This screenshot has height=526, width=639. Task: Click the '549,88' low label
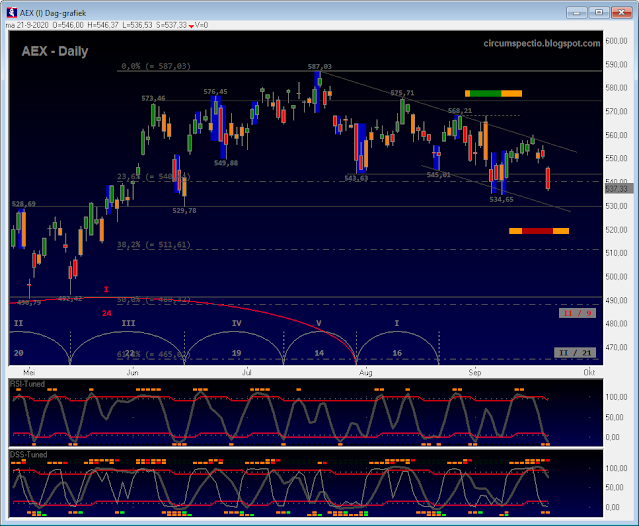click(226, 163)
